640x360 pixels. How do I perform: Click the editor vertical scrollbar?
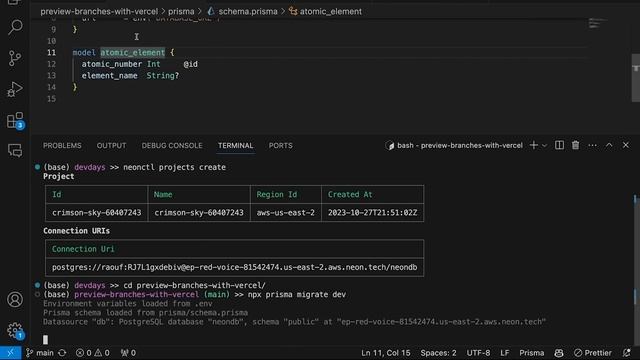pos(636,78)
